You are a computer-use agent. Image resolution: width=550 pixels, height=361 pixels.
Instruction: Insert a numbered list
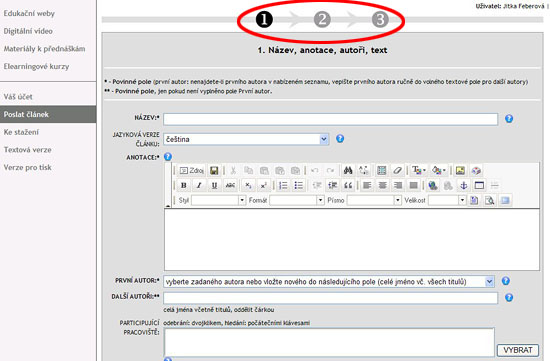pyautogui.click(x=283, y=185)
